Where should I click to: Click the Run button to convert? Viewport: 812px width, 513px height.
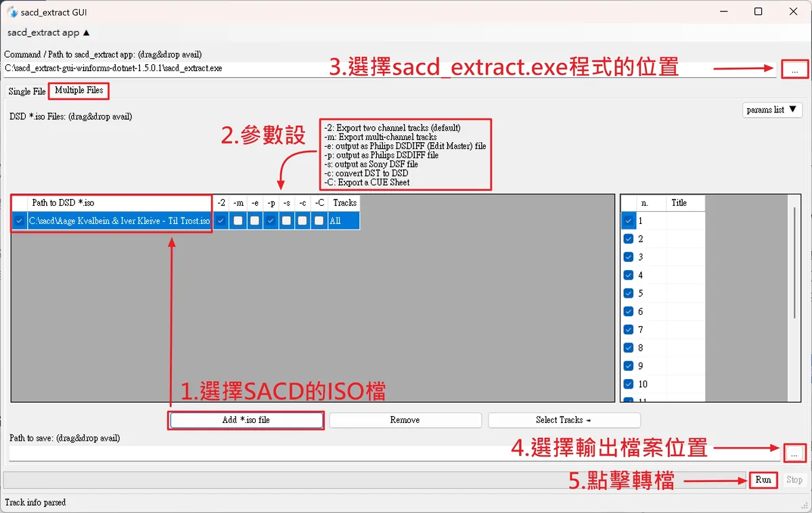763,480
